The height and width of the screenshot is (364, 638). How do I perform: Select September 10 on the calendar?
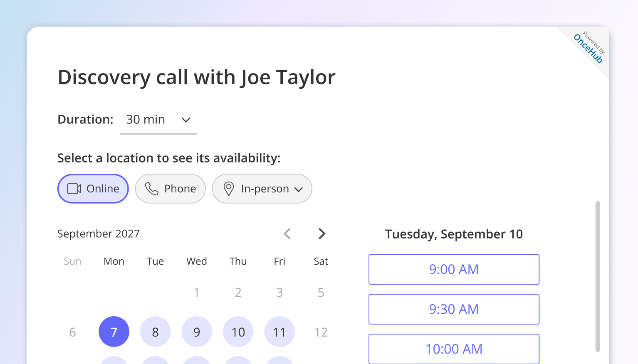pos(238,332)
